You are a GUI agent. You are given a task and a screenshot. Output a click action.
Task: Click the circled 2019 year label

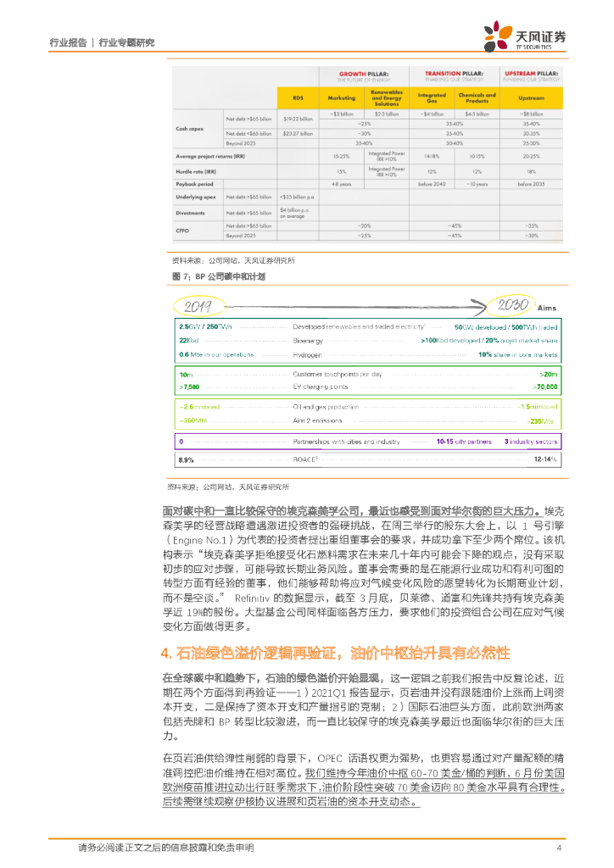click(198, 306)
